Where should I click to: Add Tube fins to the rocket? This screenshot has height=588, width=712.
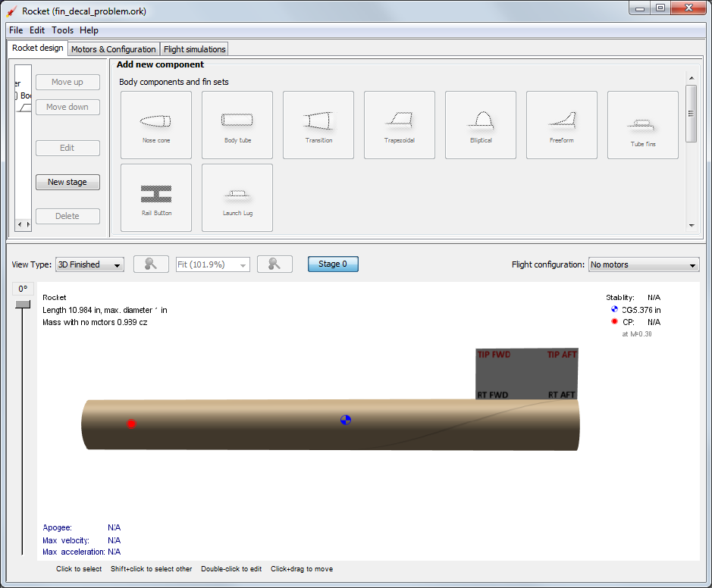[x=642, y=124]
